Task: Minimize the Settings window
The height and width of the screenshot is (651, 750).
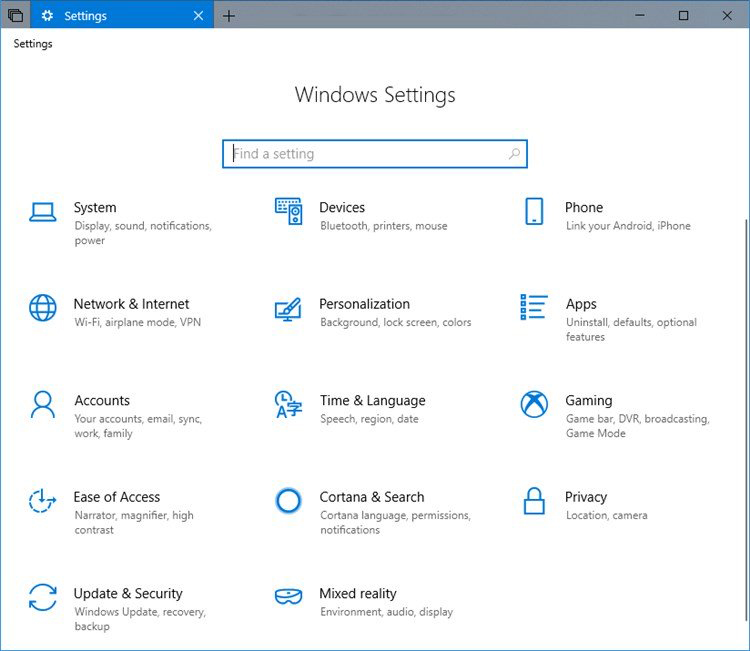Action: tap(640, 15)
